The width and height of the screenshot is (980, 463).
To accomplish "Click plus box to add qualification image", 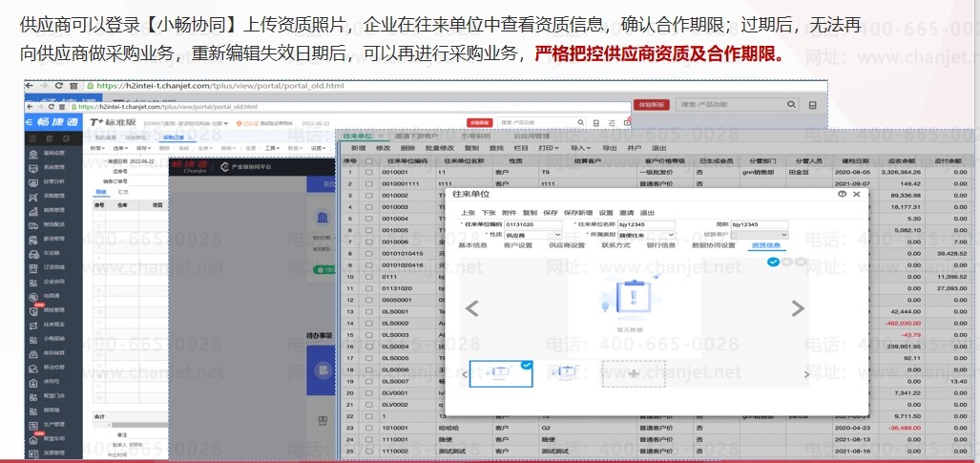I will (x=634, y=373).
